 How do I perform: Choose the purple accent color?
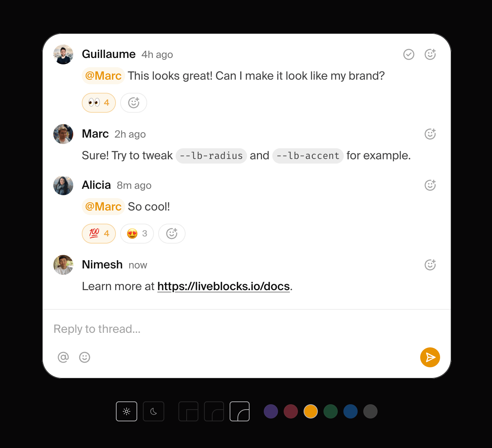point(271,411)
